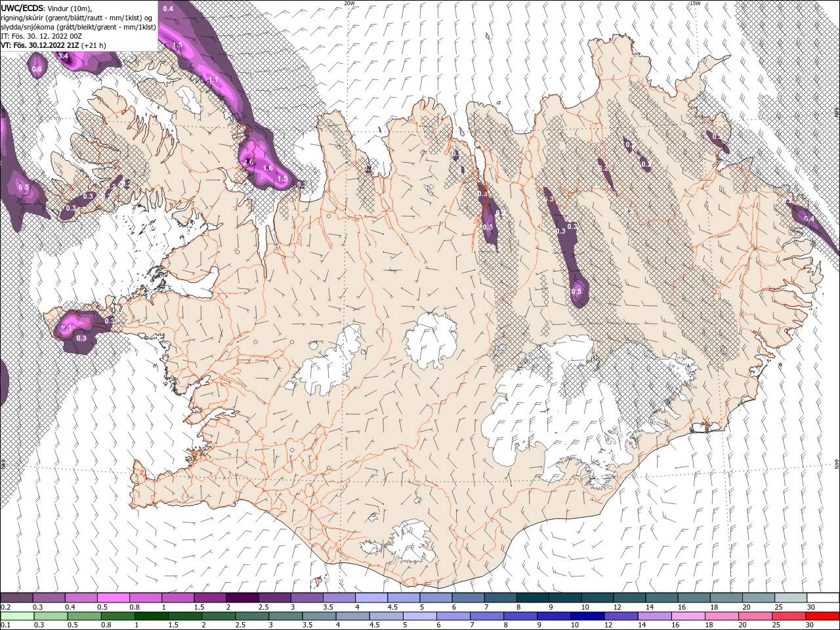This screenshot has width=840, height=630.
Task: Click the 0.6 value in the small purple blob
Action: click(x=37, y=69)
